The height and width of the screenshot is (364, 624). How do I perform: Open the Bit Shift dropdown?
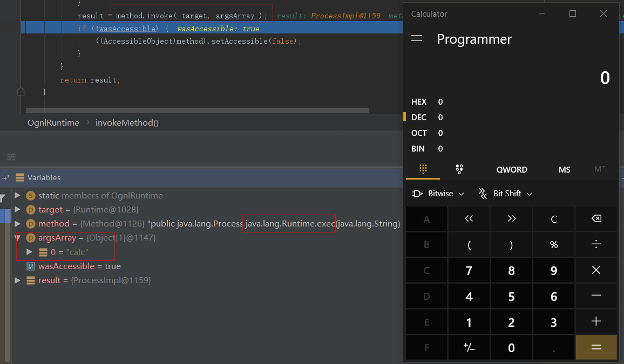pos(505,194)
